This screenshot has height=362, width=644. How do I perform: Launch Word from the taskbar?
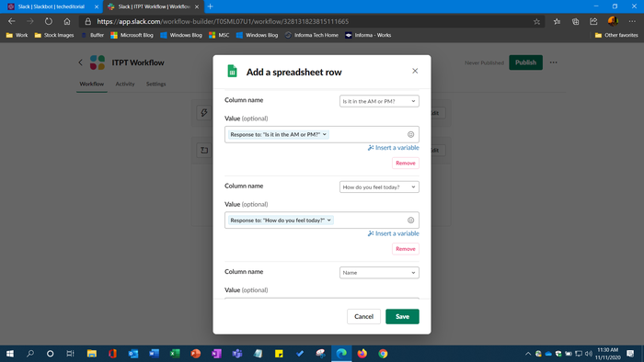point(154,354)
